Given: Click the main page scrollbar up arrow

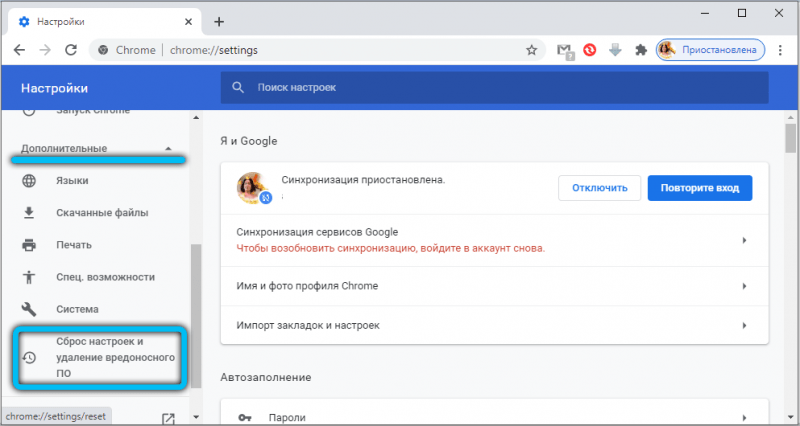Looking at the screenshot, I should tap(790, 118).
